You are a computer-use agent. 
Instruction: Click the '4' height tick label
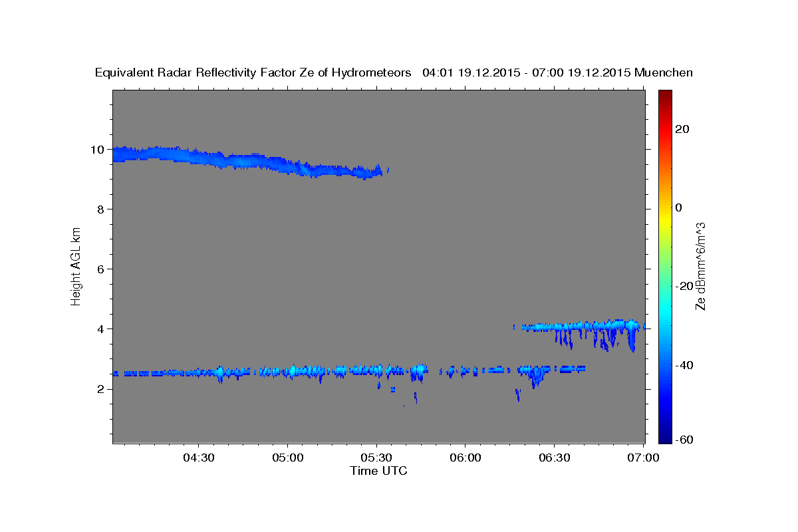coord(101,329)
